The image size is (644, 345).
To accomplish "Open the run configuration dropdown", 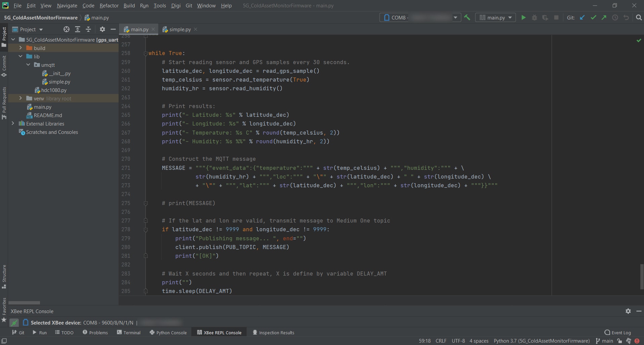I will tap(510, 17).
